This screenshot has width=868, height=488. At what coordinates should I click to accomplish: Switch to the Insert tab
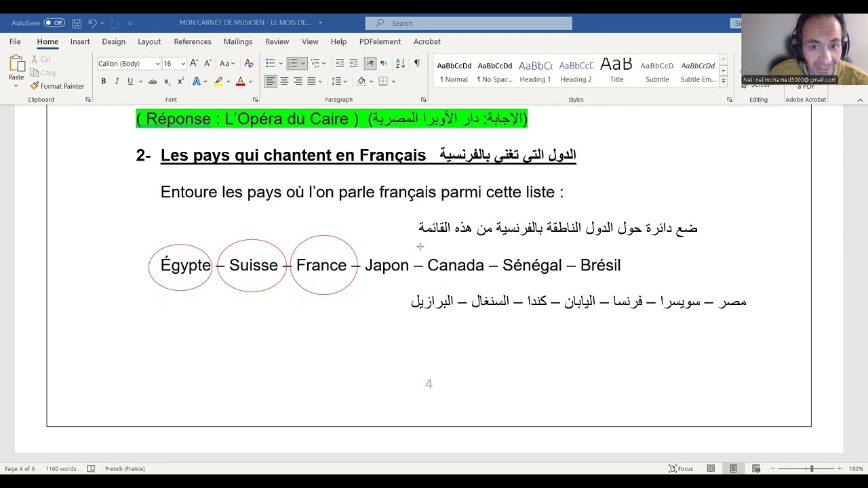click(x=80, y=41)
